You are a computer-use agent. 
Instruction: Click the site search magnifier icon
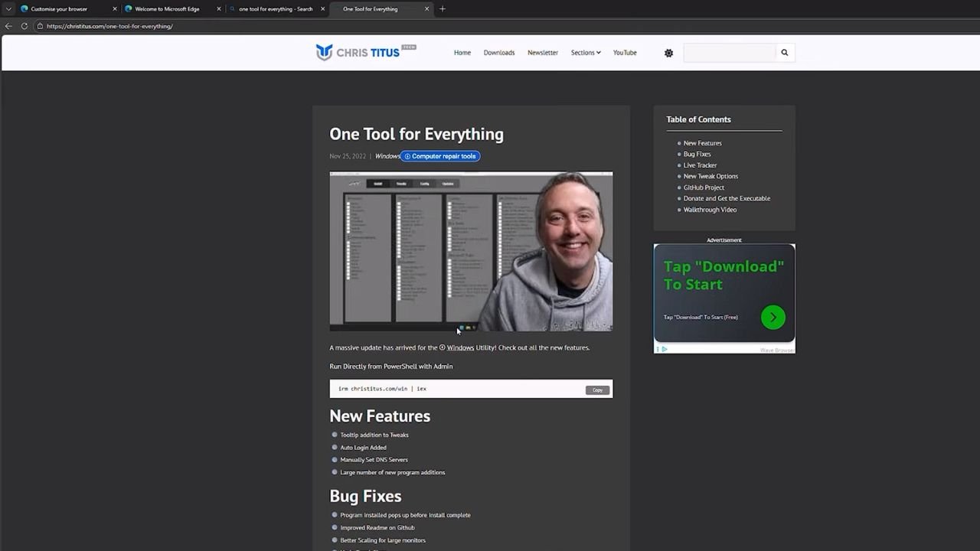click(784, 53)
